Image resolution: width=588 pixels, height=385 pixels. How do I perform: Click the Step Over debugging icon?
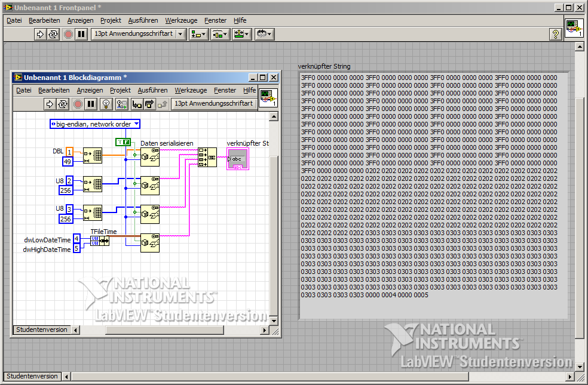149,104
